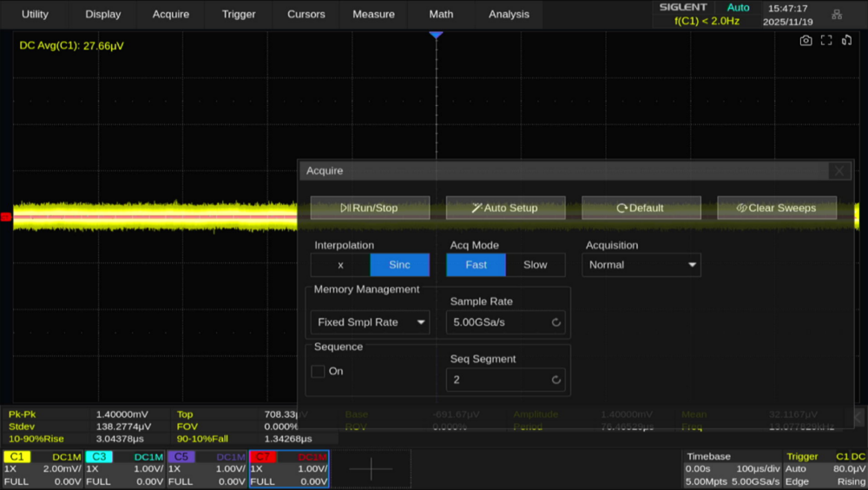
Task: Open the Fixed Smpl Rate dropdown
Action: pos(370,322)
